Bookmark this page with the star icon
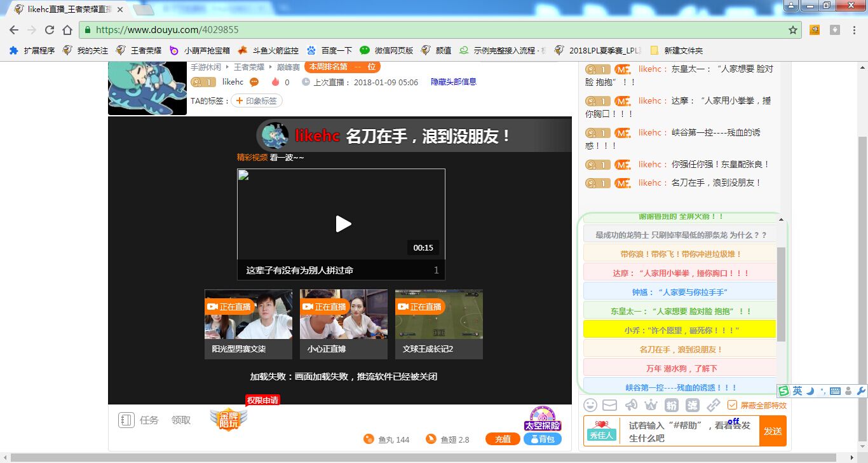The height and width of the screenshot is (463, 868). tap(793, 30)
